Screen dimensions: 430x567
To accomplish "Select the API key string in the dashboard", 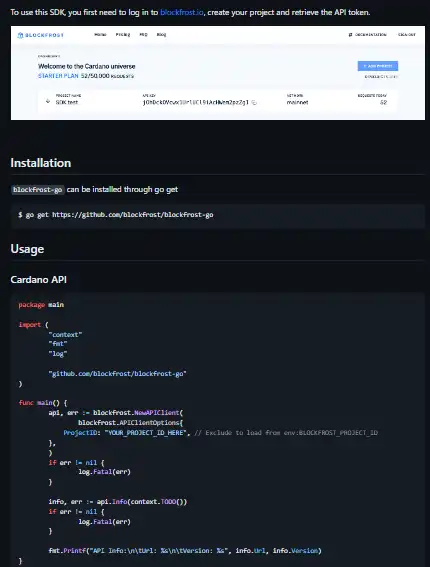I will pos(196,102).
